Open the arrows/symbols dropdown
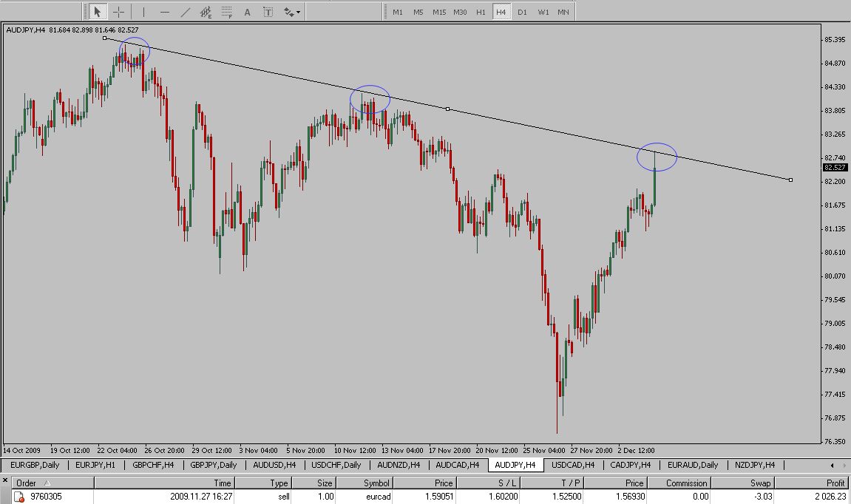Screen dimensions: 851x504 point(292,12)
